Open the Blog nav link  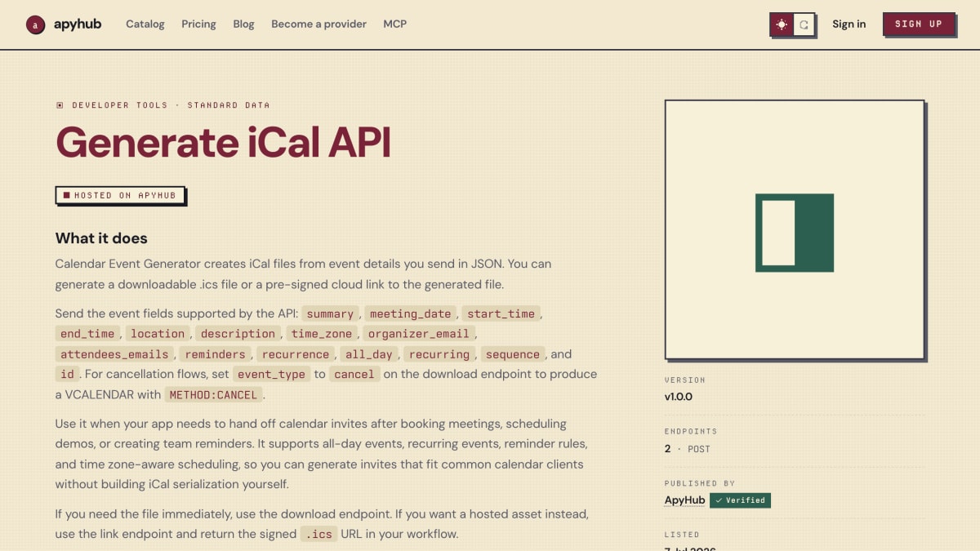(x=243, y=24)
